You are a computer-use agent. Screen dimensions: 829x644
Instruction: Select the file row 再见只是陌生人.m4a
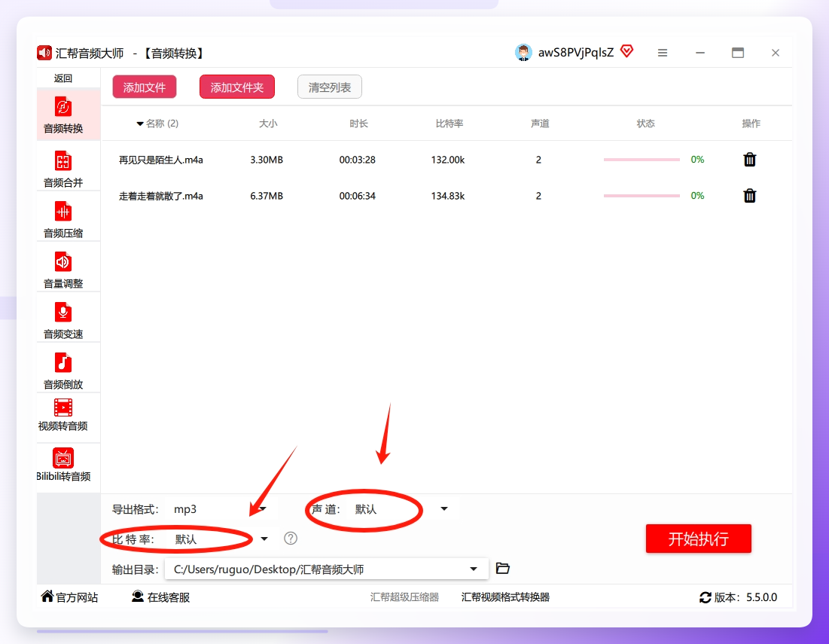(447, 159)
